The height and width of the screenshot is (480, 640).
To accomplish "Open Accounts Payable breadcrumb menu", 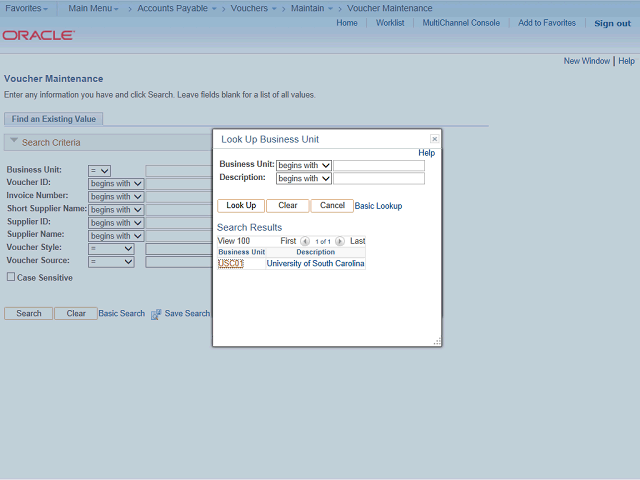I will [x=177, y=8].
